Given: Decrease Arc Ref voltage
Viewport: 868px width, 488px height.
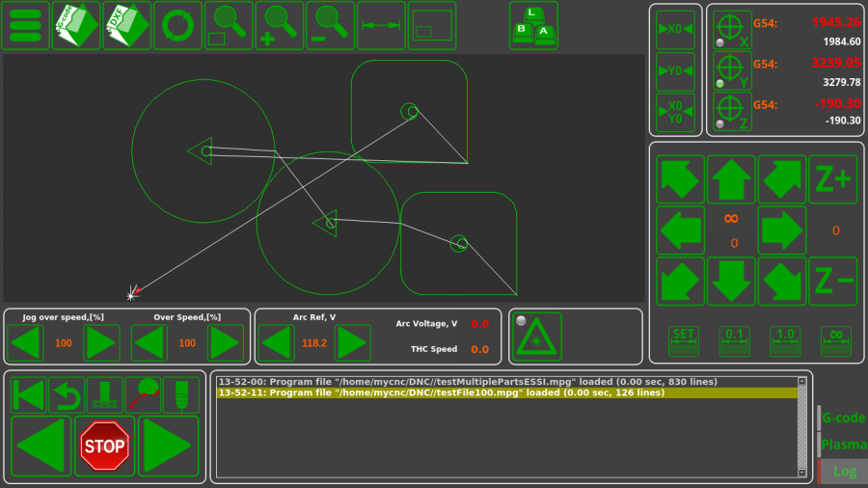Looking at the screenshot, I should 276,343.
